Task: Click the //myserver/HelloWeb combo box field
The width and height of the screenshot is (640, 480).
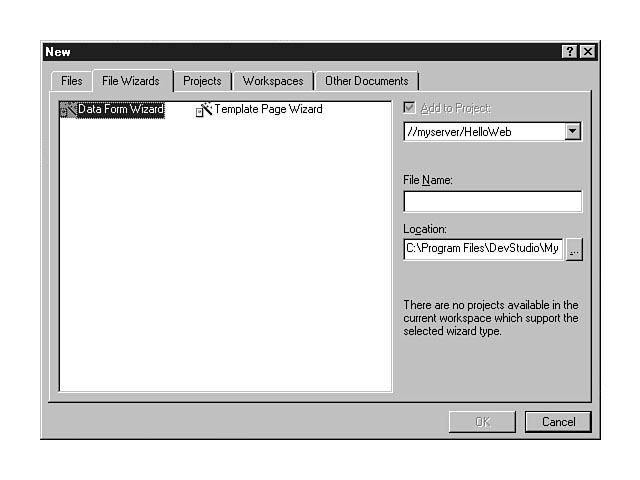Action: [x=482, y=132]
